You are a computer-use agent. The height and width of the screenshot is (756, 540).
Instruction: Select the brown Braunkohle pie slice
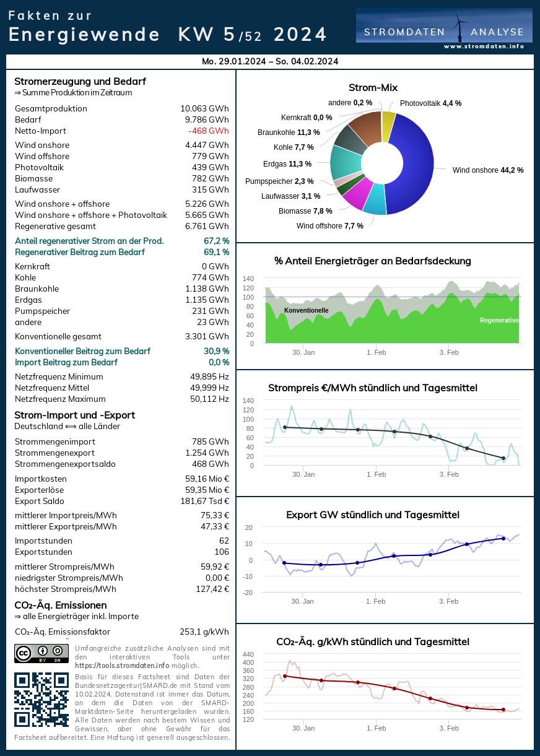pyautogui.click(x=365, y=128)
